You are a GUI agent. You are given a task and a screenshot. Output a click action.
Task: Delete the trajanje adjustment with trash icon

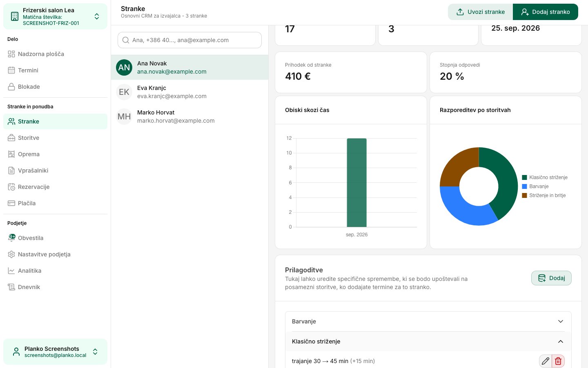(558, 361)
